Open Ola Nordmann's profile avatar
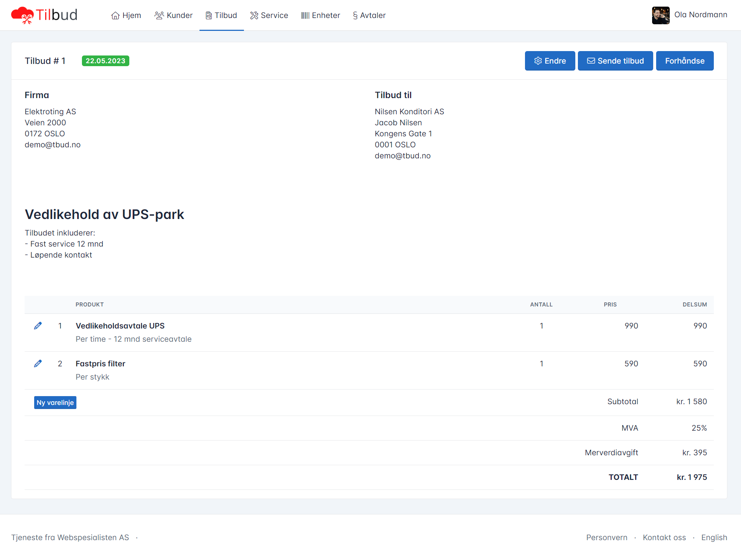Image resolution: width=741 pixels, height=560 pixels. click(x=661, y=15)
